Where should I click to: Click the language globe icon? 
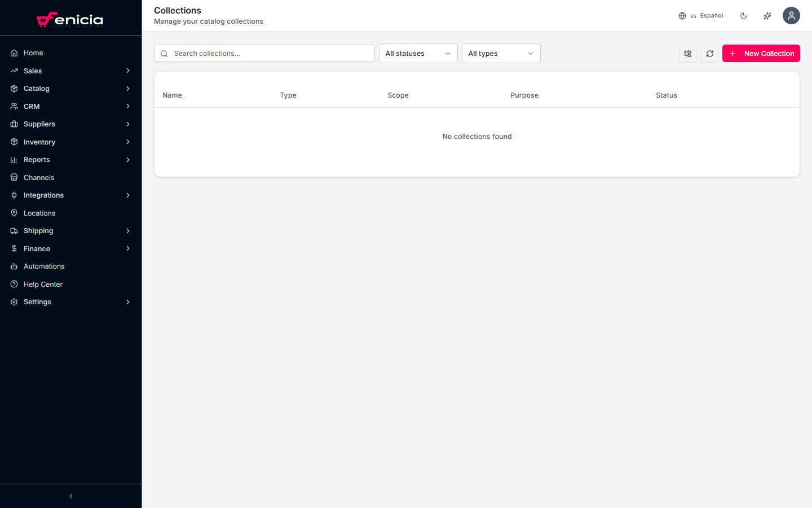tap(682, 15)
